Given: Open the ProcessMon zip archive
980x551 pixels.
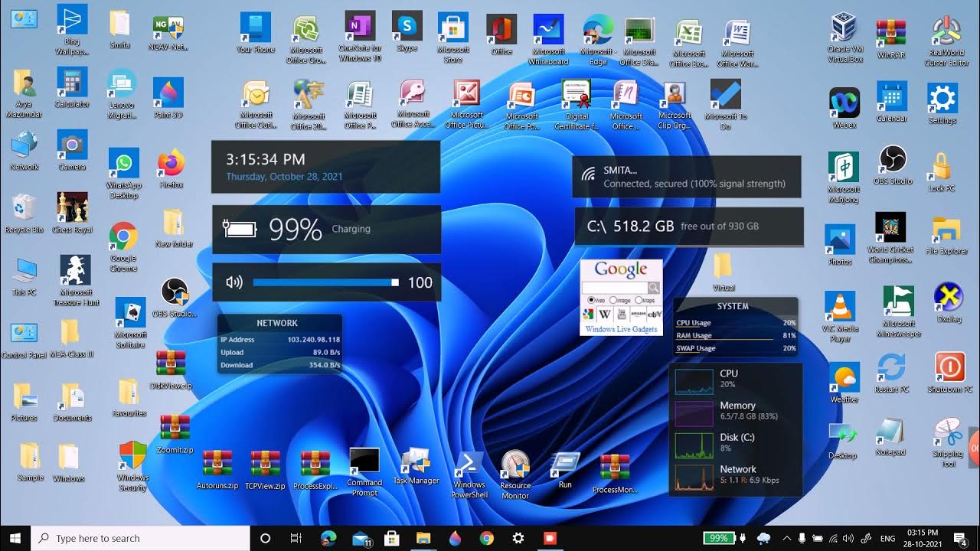Looking at the screenshot, I should pos(615,474).
